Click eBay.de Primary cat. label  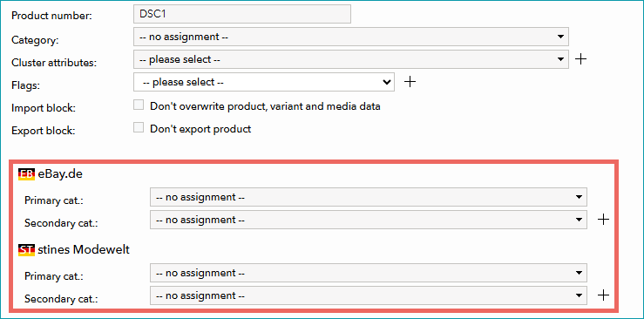(x=54, y=200)
